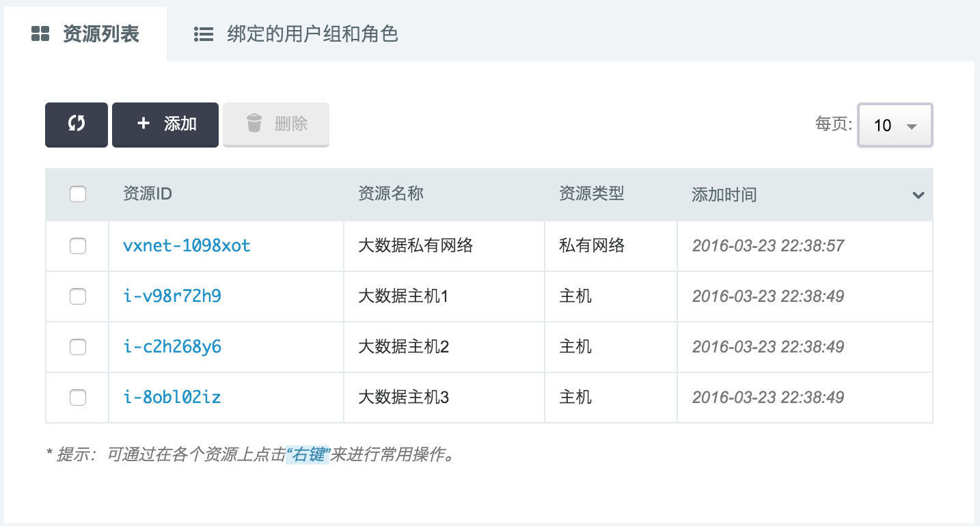This screenshot has height=526, width=980.
Task: Click the 添加 plus button
Action: point(165,124)
